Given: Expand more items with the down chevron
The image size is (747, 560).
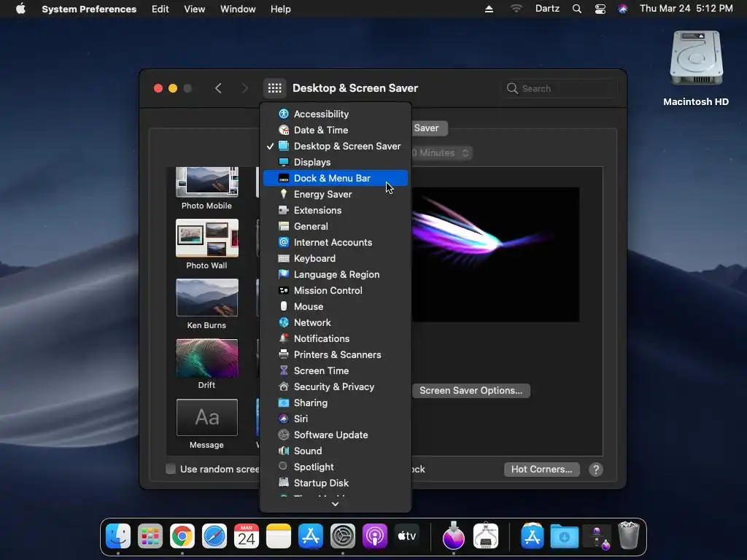Looking at the screenshot, I should 336,504.
